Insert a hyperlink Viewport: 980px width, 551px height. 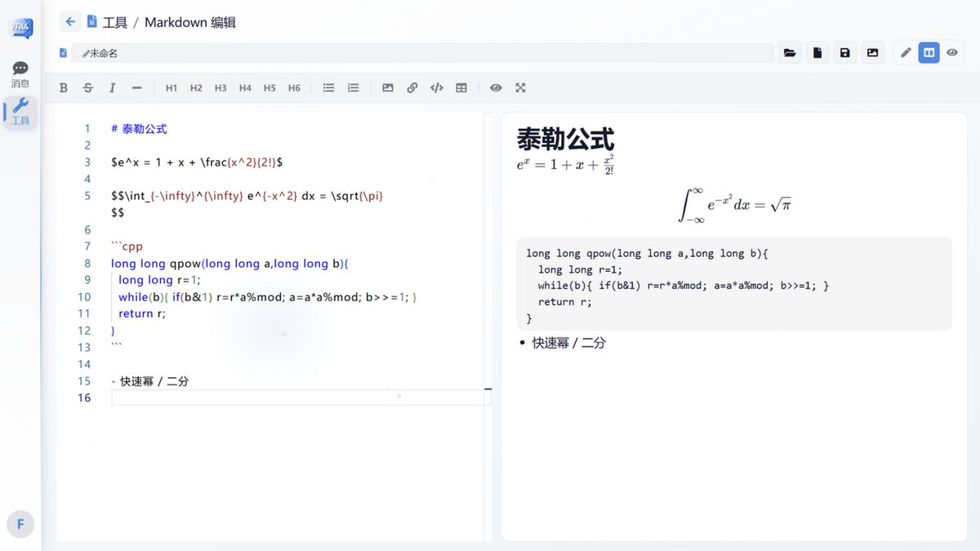[x=412, y=88]
